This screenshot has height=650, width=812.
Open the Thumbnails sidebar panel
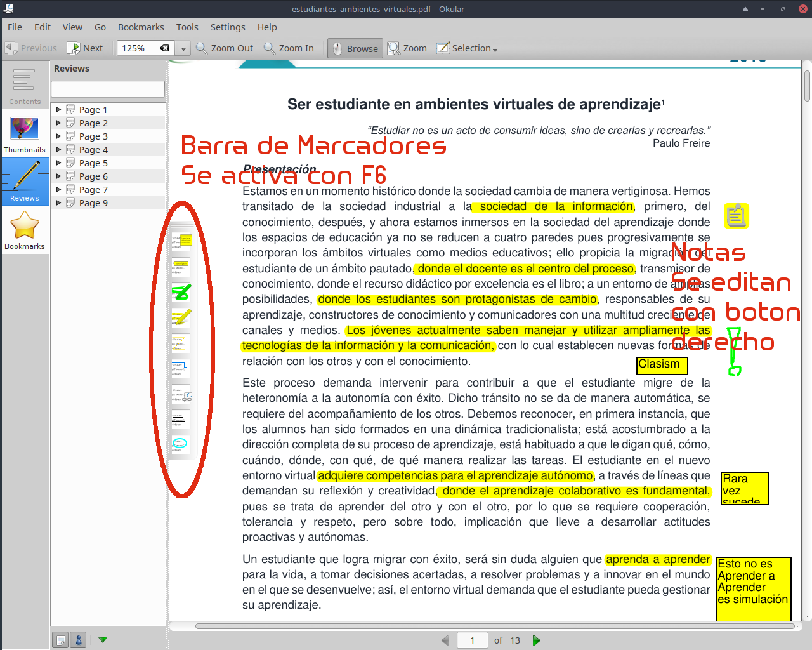click(25, 133)
